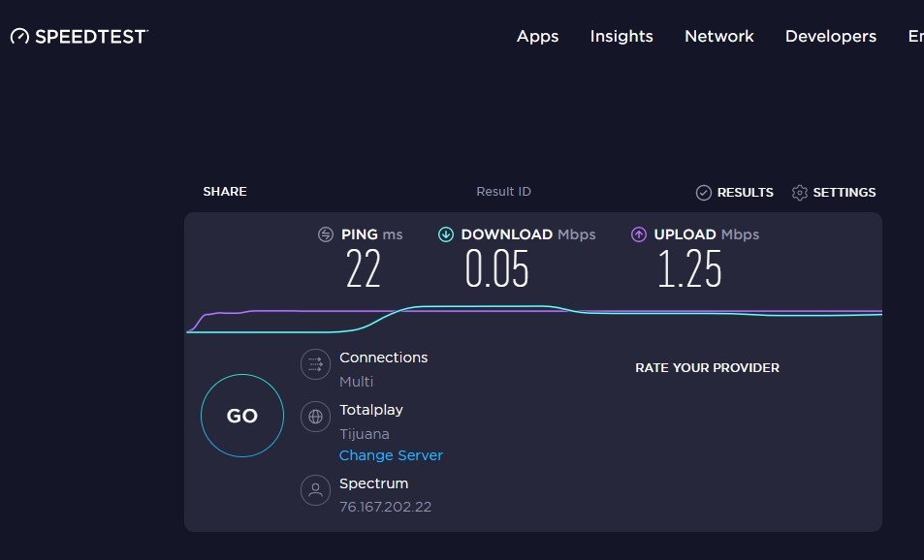Image resolution: width=924 pixels, height=560 pixels.
Task: Click the globe icon beside Totalplay
Action: (315, 418)
